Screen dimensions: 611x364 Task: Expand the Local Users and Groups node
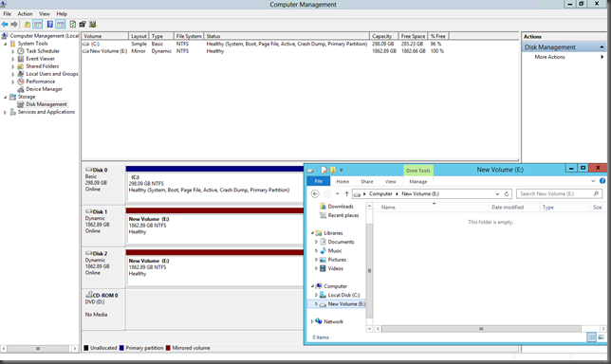pyautogui.click(x=13, y=74)
